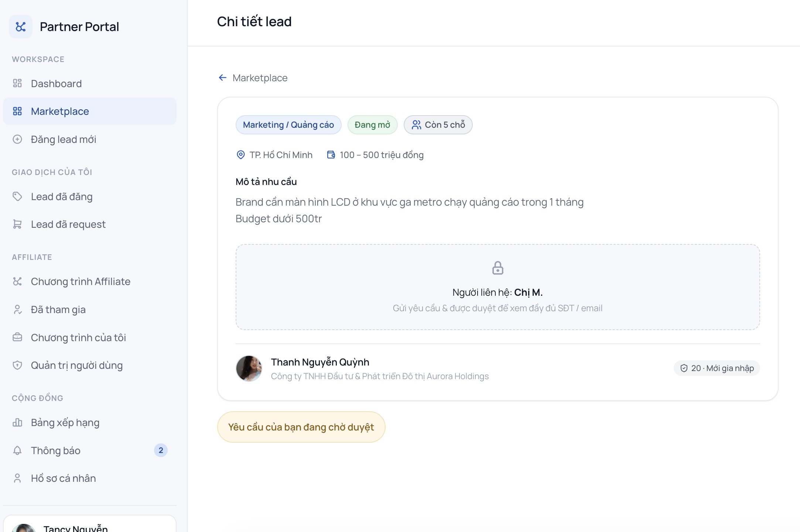The width and height of the screenshot is (800, 532).
Task: Click the back arrow icon to Marketplace
Action: 222,78
